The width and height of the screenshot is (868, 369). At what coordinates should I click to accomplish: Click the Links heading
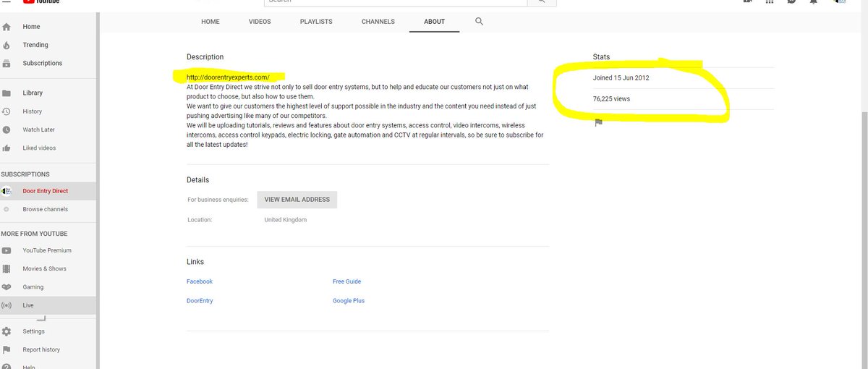(195, 262)
